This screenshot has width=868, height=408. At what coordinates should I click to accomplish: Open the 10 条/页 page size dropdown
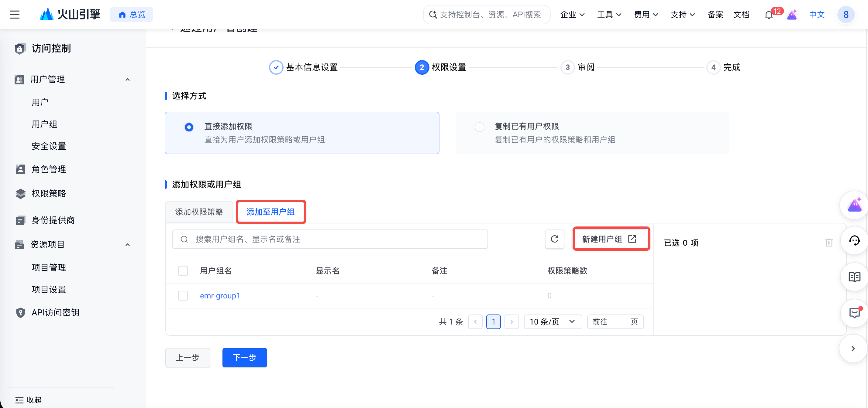[x=553, y=322]
